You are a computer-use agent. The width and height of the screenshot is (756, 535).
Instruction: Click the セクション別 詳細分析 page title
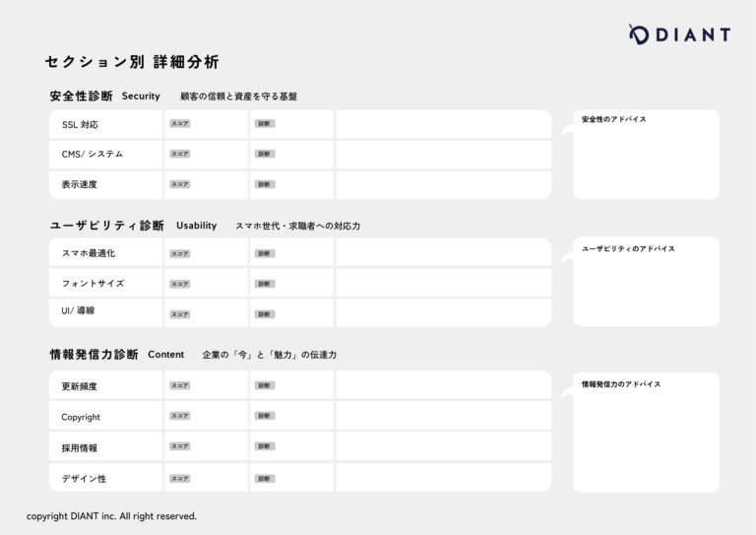point(131,62)
